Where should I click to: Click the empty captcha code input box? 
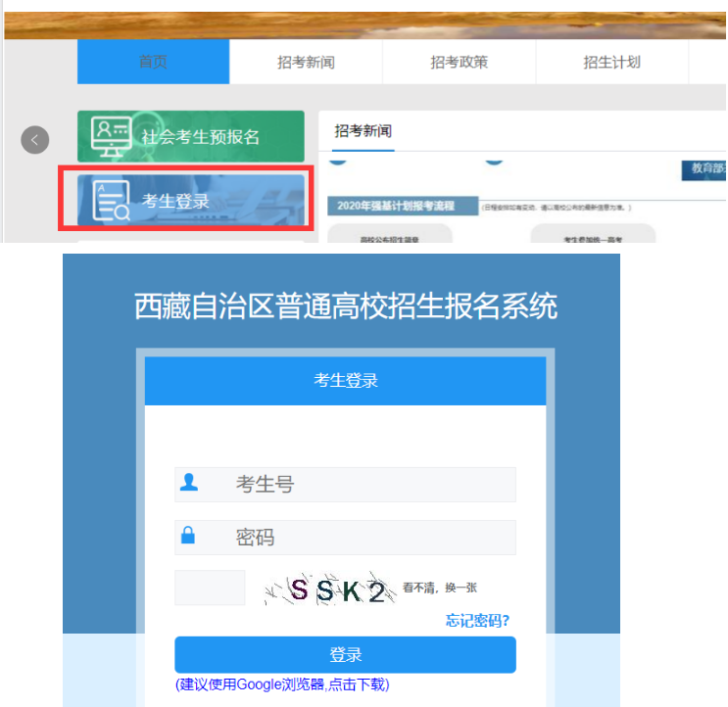pos(210,589)
